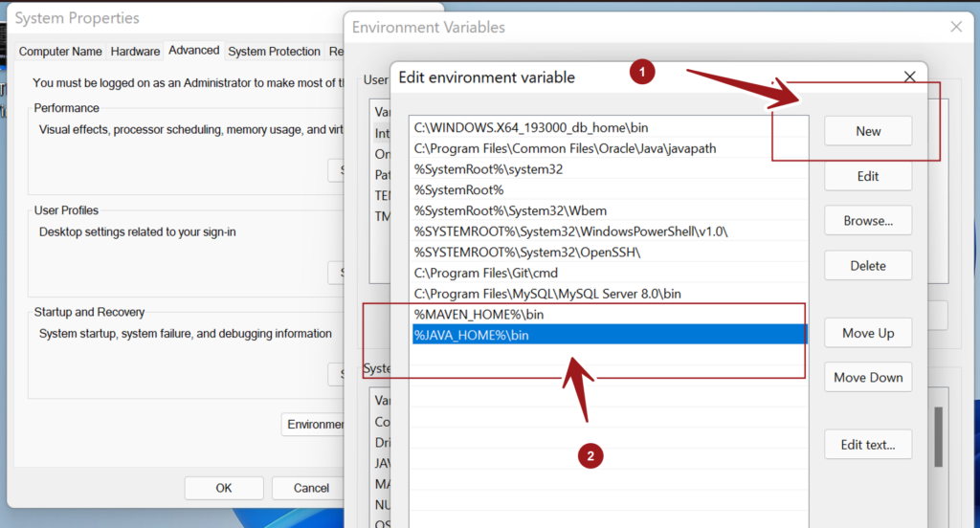Open the Edit text... editor
The image size is (980, 528).
867,444
